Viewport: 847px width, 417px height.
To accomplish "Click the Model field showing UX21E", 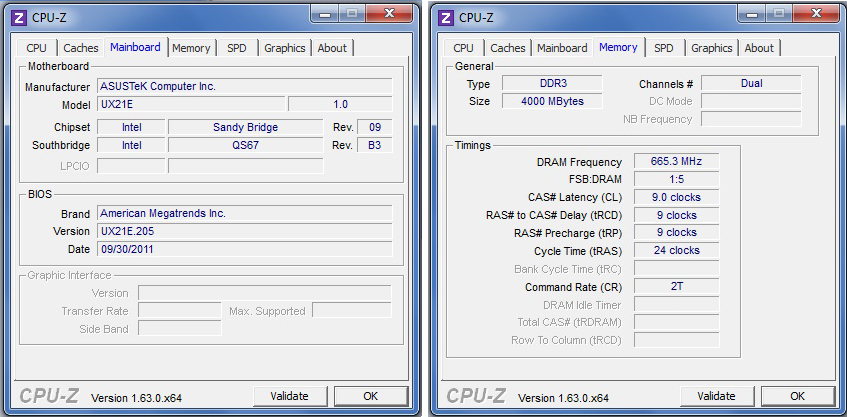I will pos(191,104).
